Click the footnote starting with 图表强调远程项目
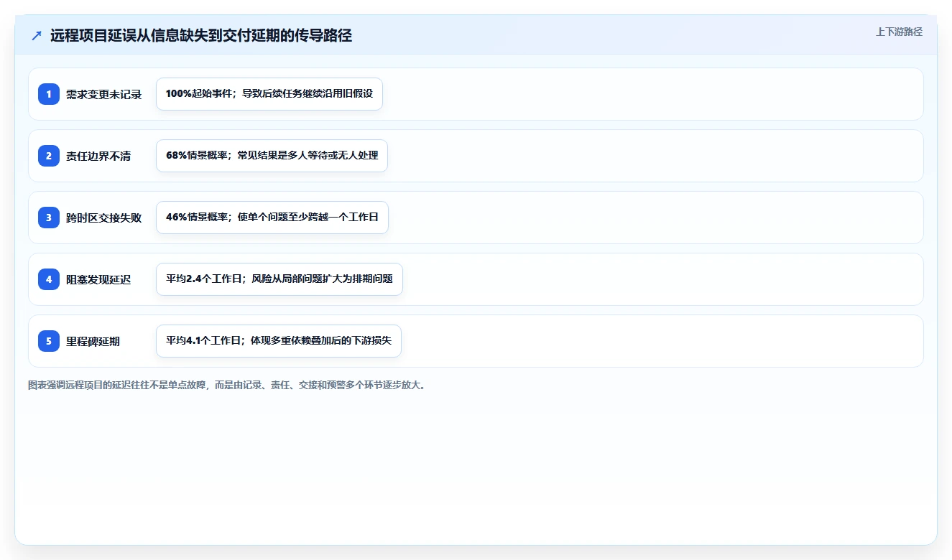This screenshot has height=560, width=952. click(x=228, y=386)
